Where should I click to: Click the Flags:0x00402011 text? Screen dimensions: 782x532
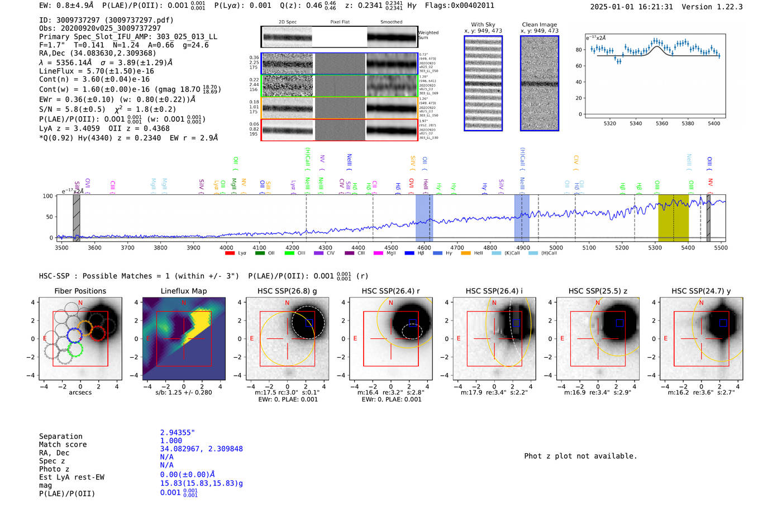pos(459,6)
